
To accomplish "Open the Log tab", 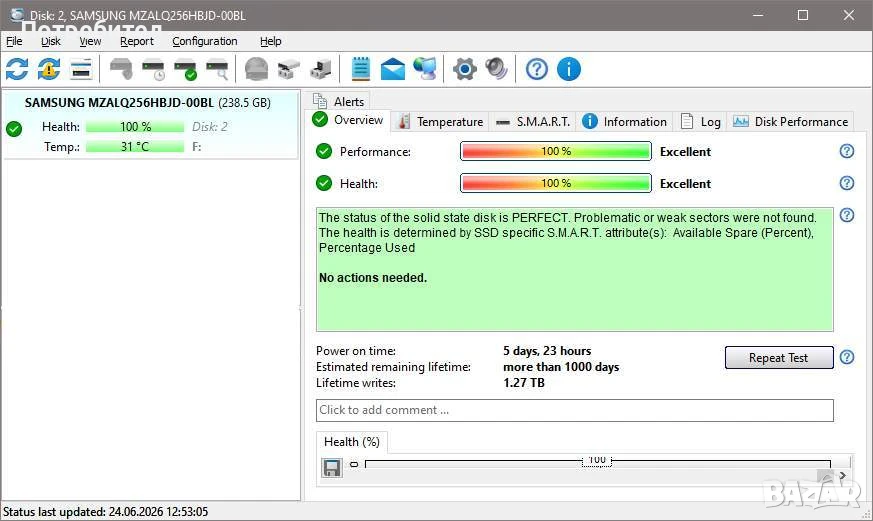I will (701, 122).
